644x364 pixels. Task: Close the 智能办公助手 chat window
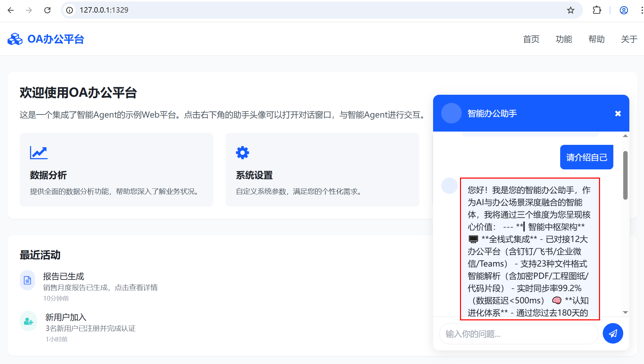click(618, 113)
